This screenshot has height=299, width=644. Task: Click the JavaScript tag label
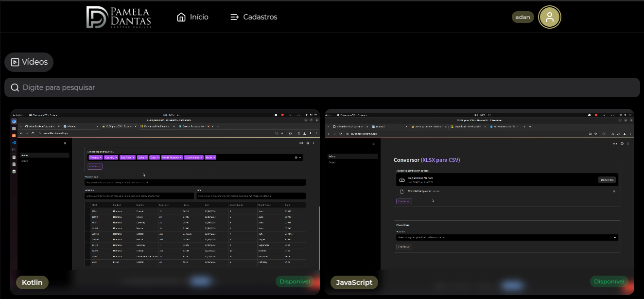(x=354, y=282)
